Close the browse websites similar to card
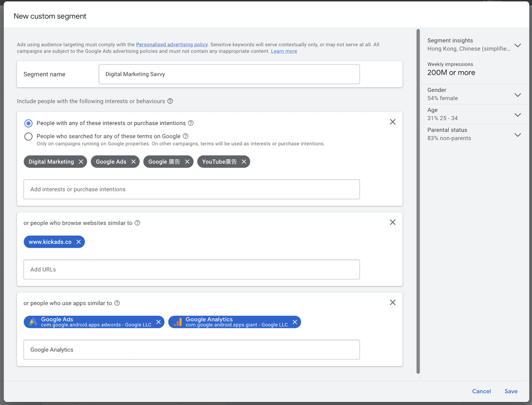The height and width of the screenshot is (405, 532). pos(393,222)
